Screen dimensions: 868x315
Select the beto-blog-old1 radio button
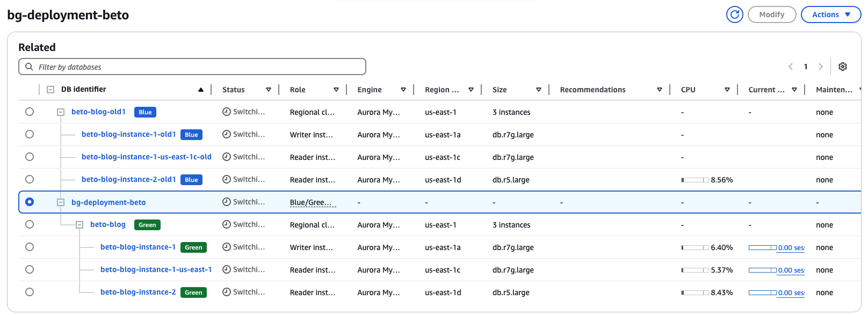click(x=30, y=112)
